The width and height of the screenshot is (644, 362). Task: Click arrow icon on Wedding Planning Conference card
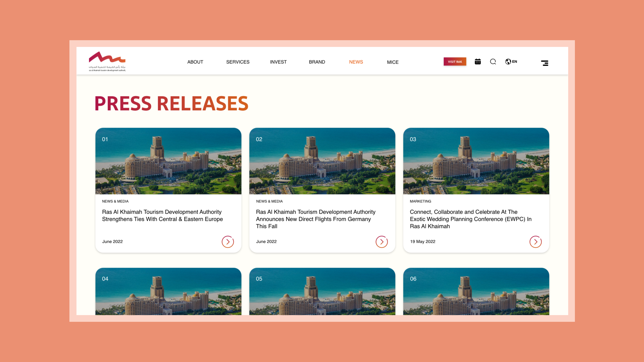(535, 242)
